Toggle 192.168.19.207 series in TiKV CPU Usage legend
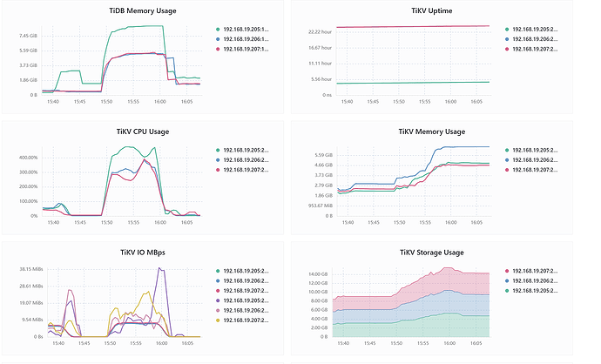601x364 pixels. click(242, 170)
